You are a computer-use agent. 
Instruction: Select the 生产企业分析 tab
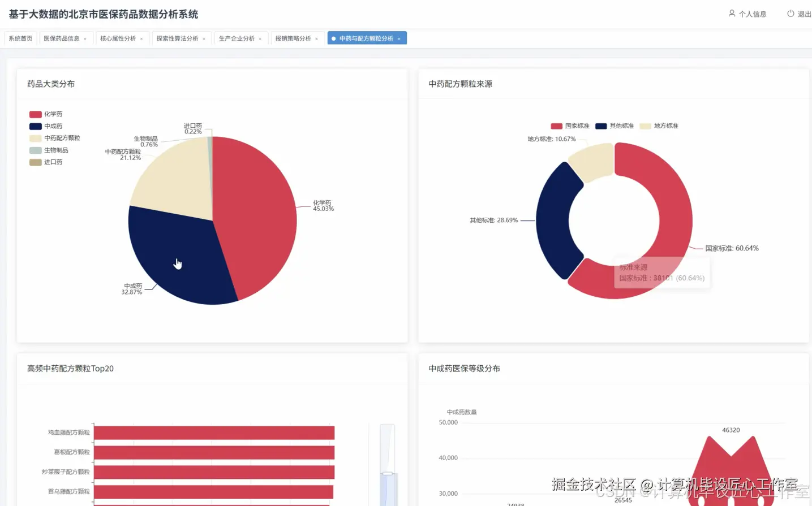pyautogui.click(x=237, y=38)
